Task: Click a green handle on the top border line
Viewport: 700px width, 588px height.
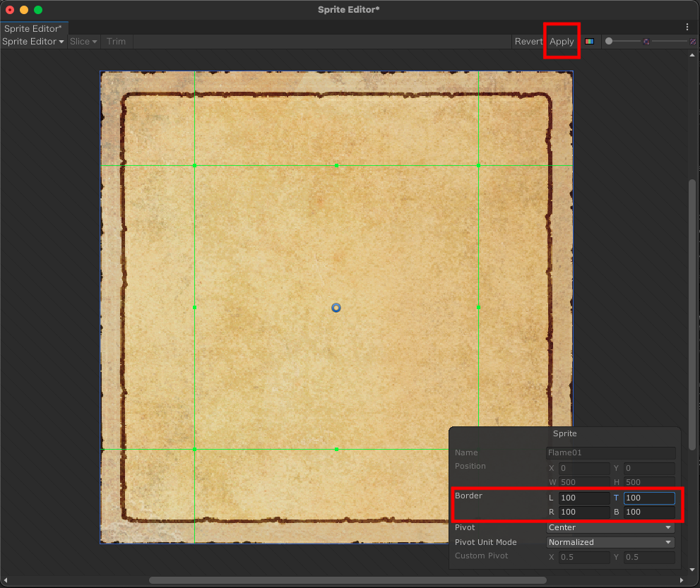Action: 336,165
